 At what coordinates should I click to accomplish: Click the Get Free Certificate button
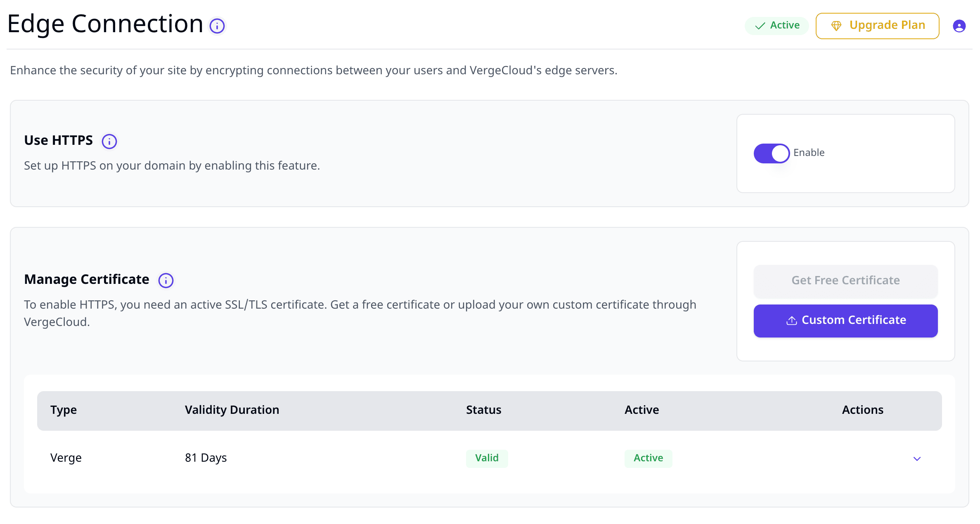point(845,281)
